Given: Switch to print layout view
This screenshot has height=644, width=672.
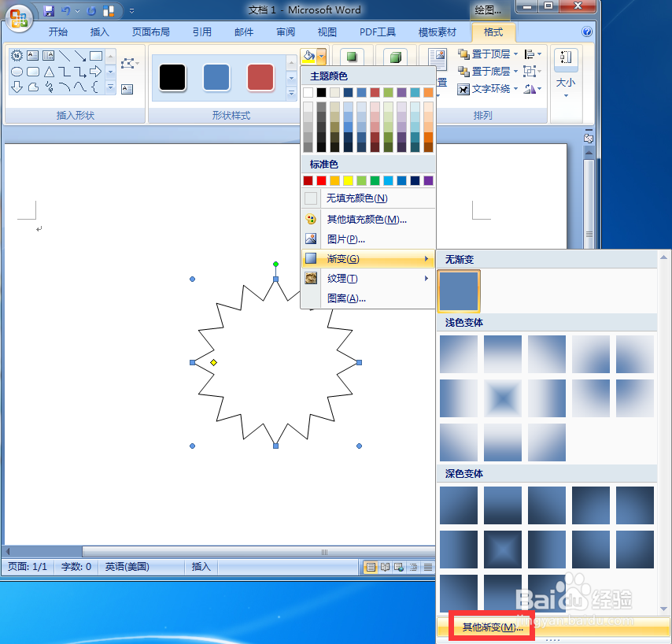Looking at the screenshot, I should [x=371, y=568].
